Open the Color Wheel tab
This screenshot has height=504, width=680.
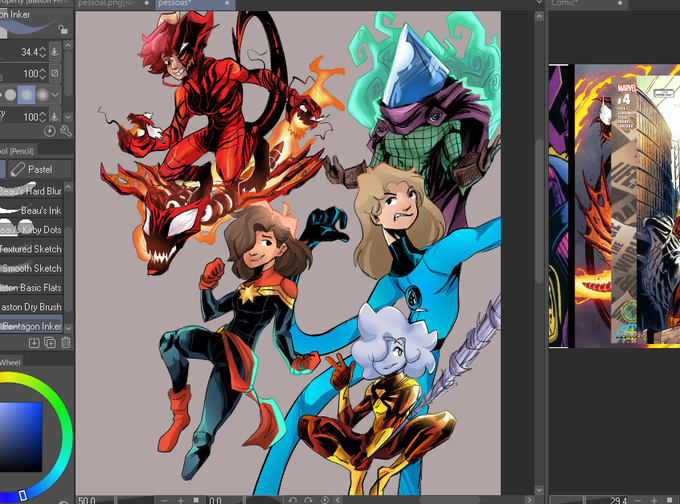[x=10, y=362]
